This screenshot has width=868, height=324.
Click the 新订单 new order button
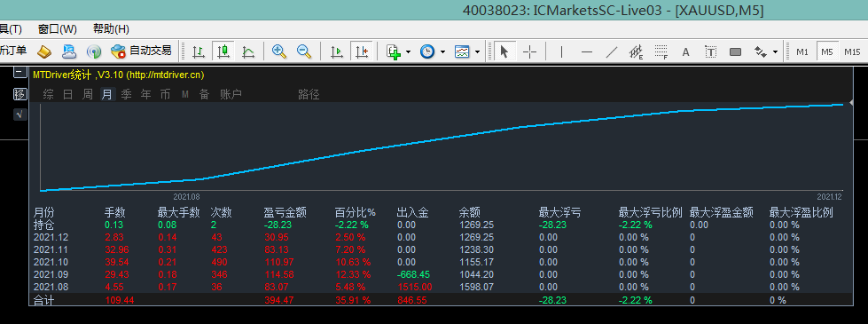click(x=13, y=51)
